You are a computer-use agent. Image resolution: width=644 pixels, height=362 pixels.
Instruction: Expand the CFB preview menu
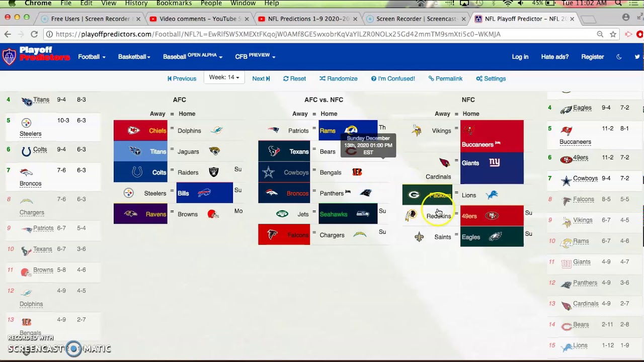pos(255,56)
